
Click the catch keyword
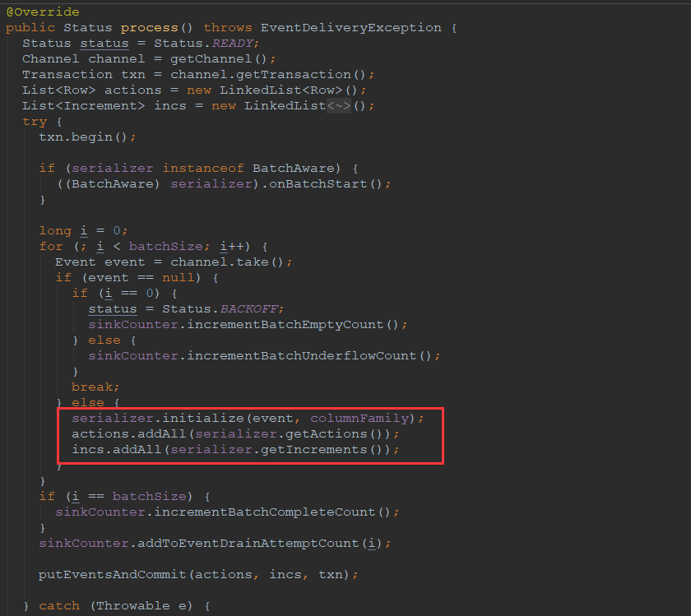click(x=59, y=606)
